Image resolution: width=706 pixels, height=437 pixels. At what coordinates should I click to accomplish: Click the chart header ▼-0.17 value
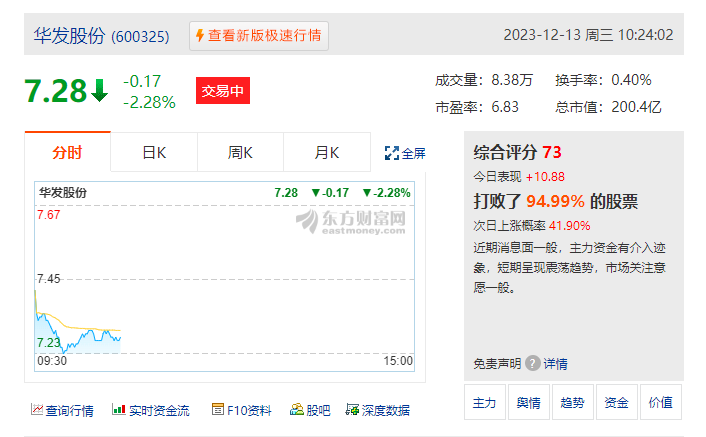tap(330, 193)
